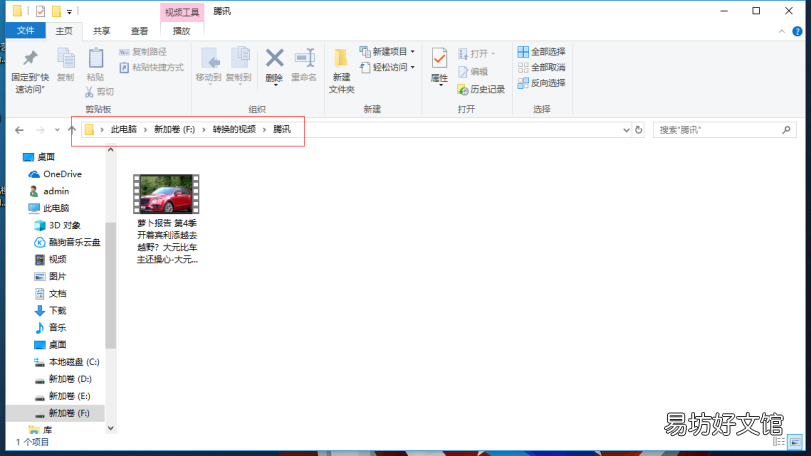
Task: Open the 视频 folder in sidebar
Action: click(x=50, y=260)
